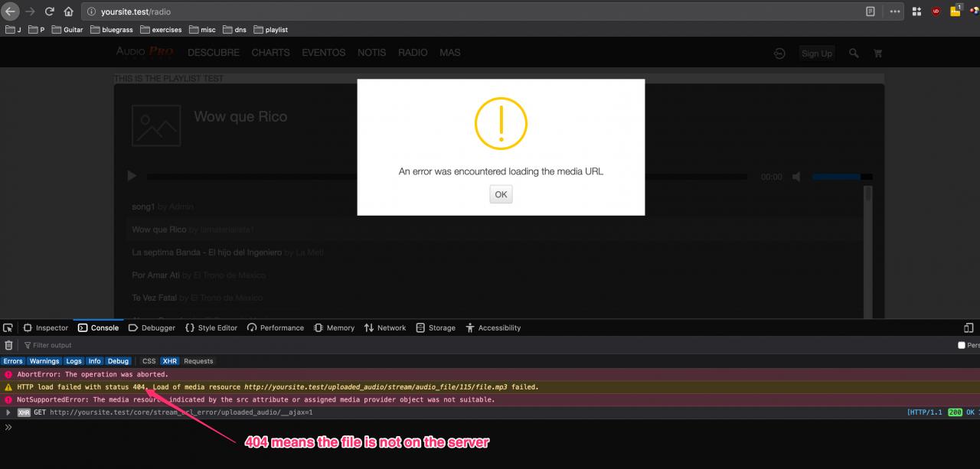Click the browser back arrow
Viewport: 980px width, 469px height.
[11, 11]
